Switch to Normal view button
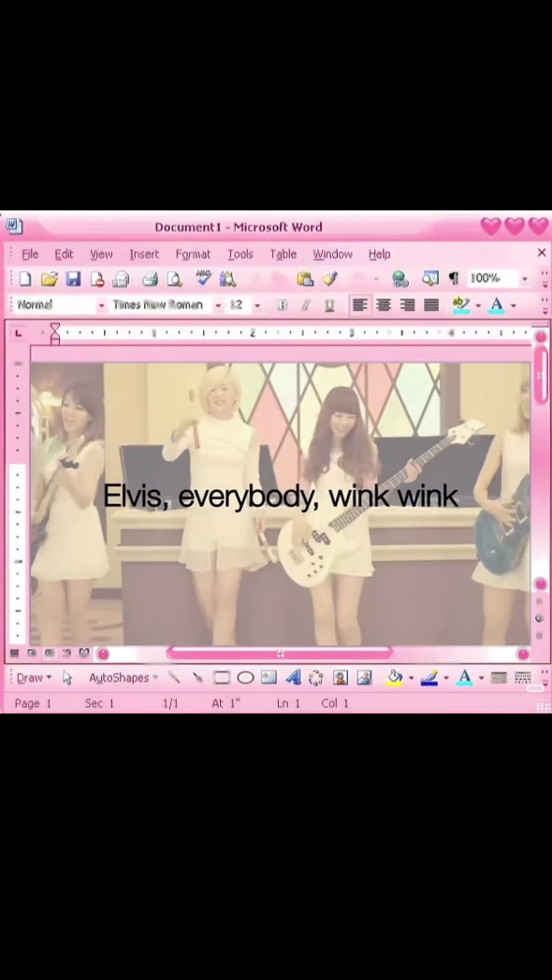The image size is (552, 980). [x=14, y=653]
